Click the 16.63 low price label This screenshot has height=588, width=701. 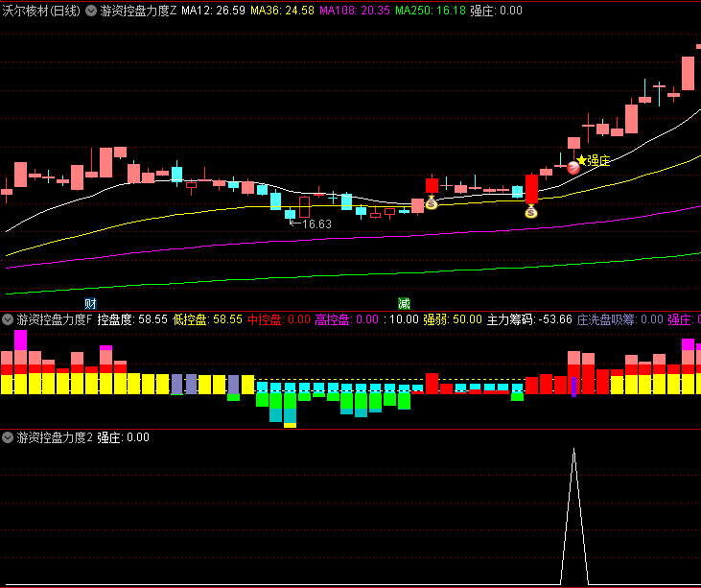click(x=317, y=224)
